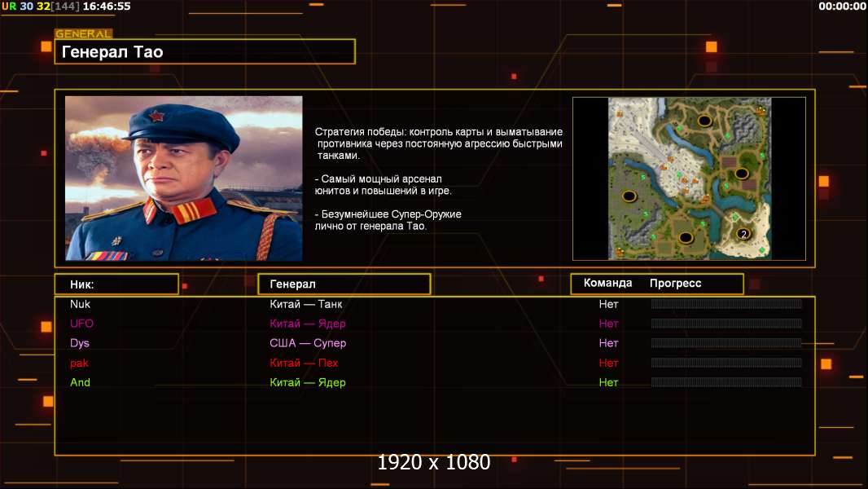
Task: Click team value 'Нет' for Nuk
Action: tap(608, 304)
